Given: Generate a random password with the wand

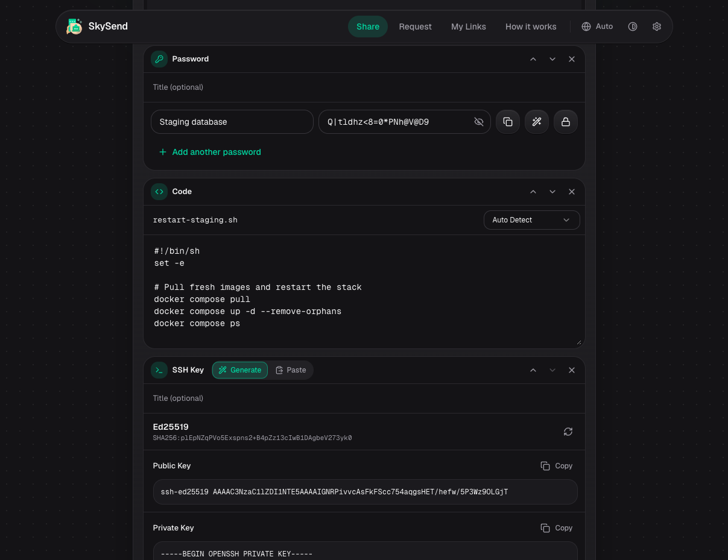Looking at the screenshot, I should 537,122.
